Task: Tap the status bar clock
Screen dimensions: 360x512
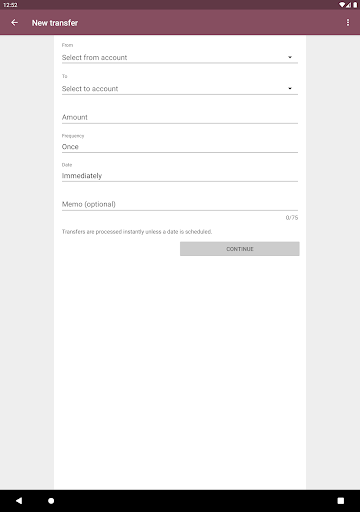Action: [10, 5]
